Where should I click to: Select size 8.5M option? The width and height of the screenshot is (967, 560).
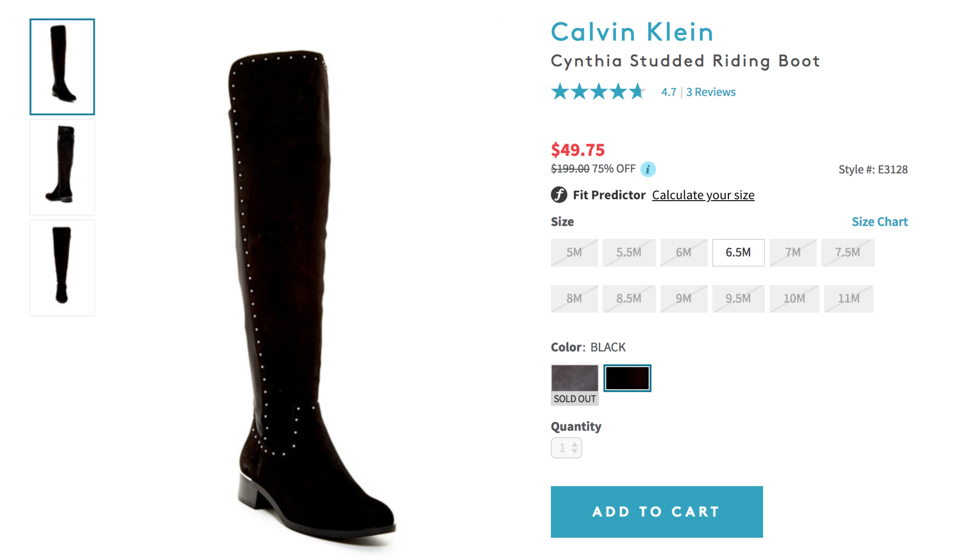(x=628, y=298)
